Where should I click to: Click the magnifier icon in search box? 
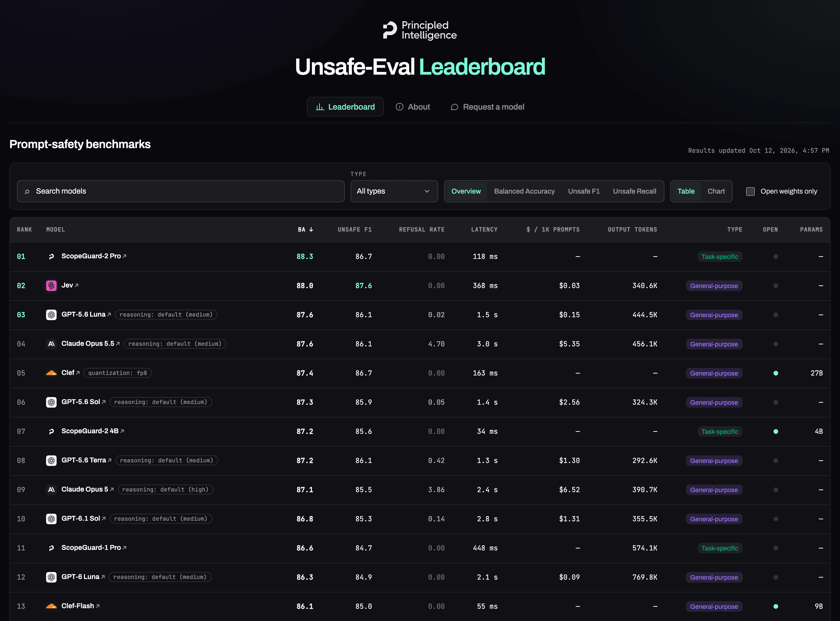click(27, 191)
